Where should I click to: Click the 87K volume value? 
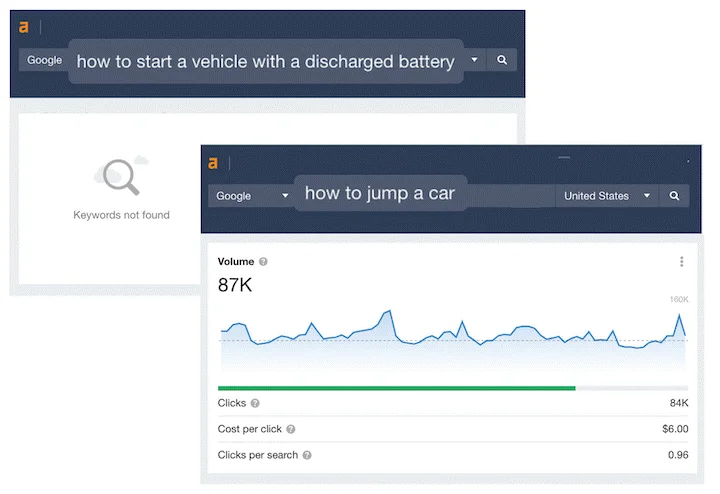click(235, 285)
